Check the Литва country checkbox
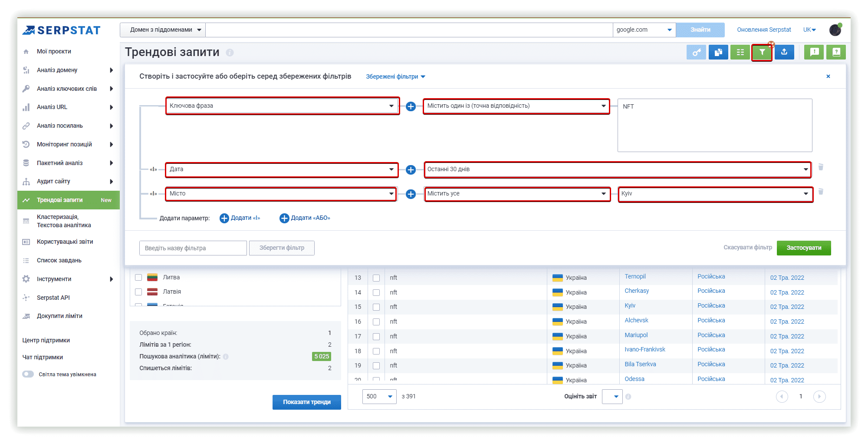Screen dimensions: 868x444 pos(138,277)
